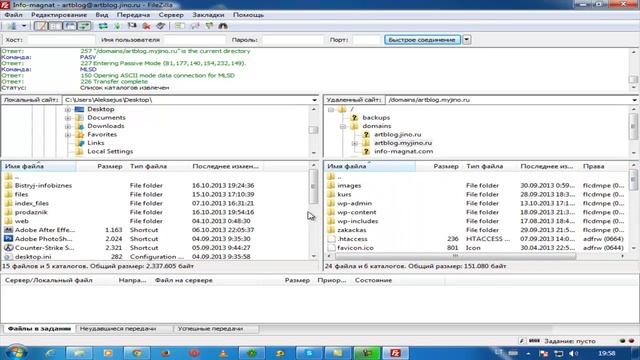Image resolution: width=640 pixels, height=360 pixels.
Task: Click the Имя пользователя field
Action: [x=195, y=40]
